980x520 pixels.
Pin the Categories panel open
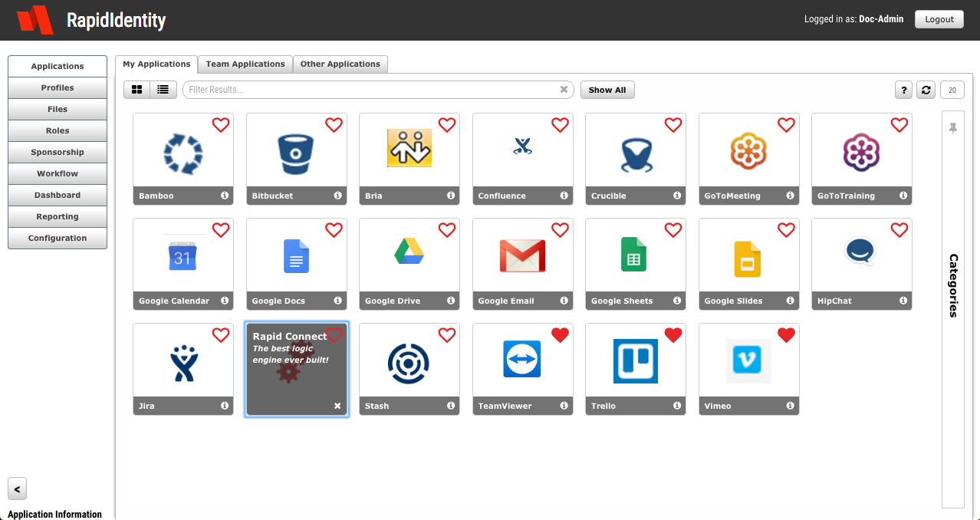952,128
